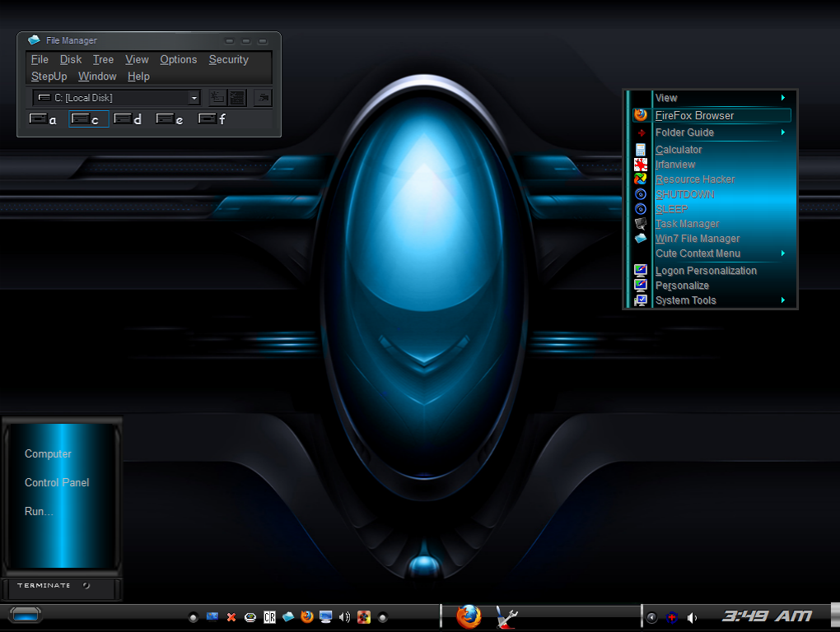The height and width of the screenshot is (632, 840).
Task: Open the Tree menu in File Manager
Action: coord(103,59)
